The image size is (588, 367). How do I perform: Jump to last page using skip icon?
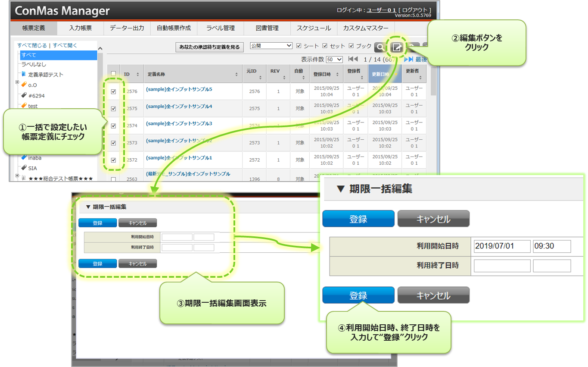(408, 59)
